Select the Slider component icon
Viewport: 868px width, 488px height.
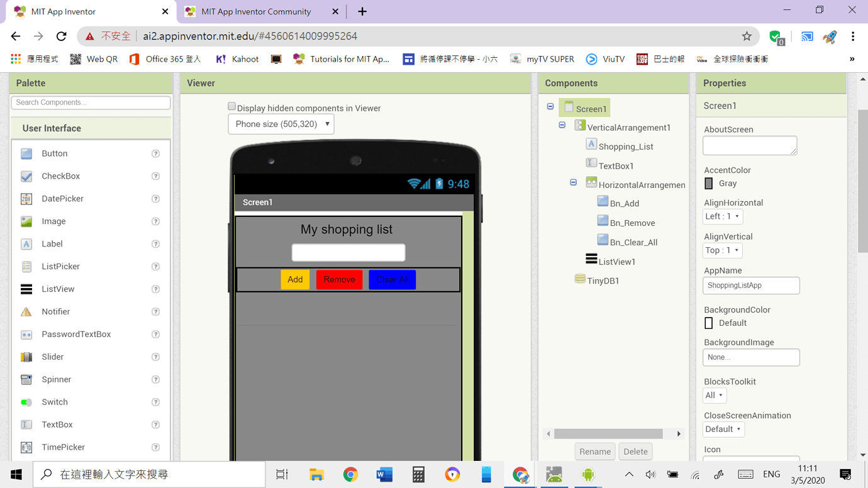[x=26, y=357]
